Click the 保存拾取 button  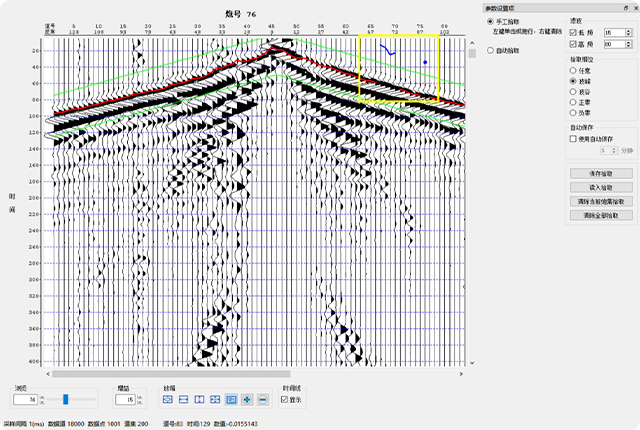coord(601,174)
